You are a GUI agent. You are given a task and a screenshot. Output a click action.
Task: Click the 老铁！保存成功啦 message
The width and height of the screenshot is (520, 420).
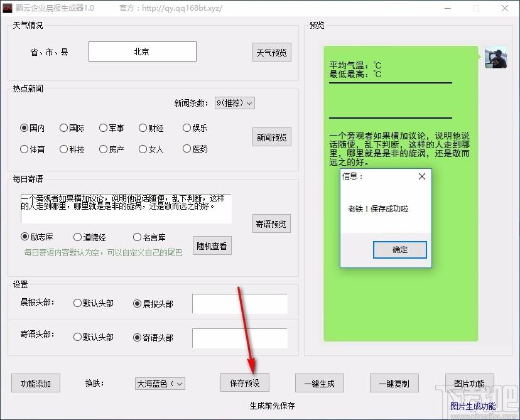[x=378, y=209]
